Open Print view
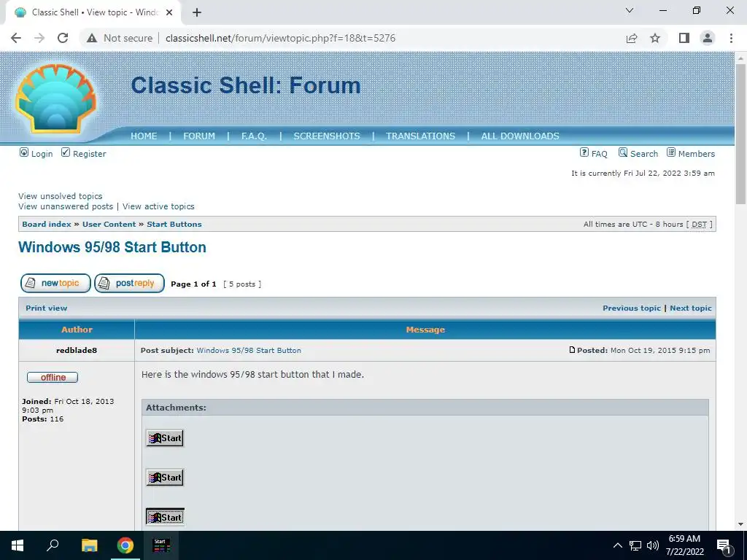Viewport: 747px width, 560px height. pos(46,308)
